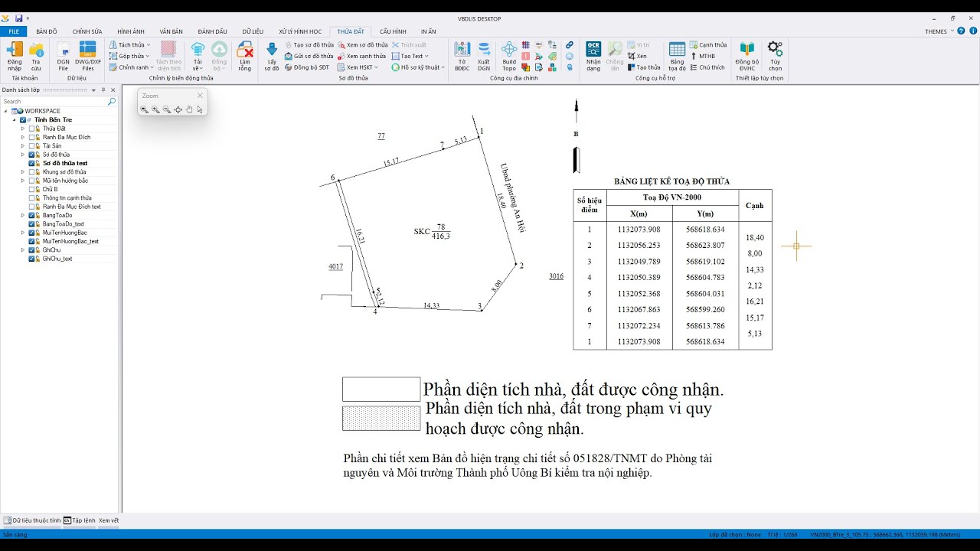Image resolution: width=980 pixels, height=551 pixels.
Task: Expand the MuiTenHuongBac tree node
Action: [x=23, y=233]
